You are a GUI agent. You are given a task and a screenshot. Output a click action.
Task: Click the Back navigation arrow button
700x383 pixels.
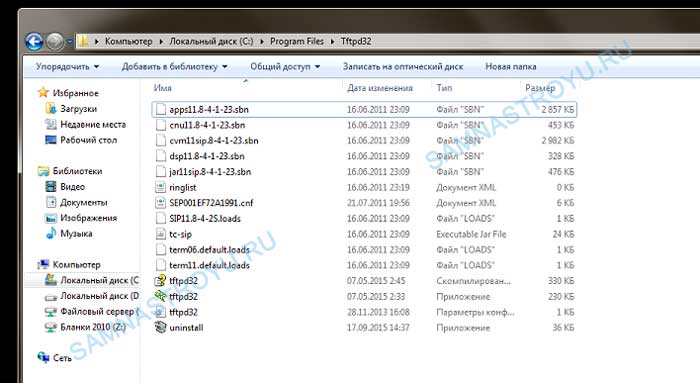[x=34, y=42]
